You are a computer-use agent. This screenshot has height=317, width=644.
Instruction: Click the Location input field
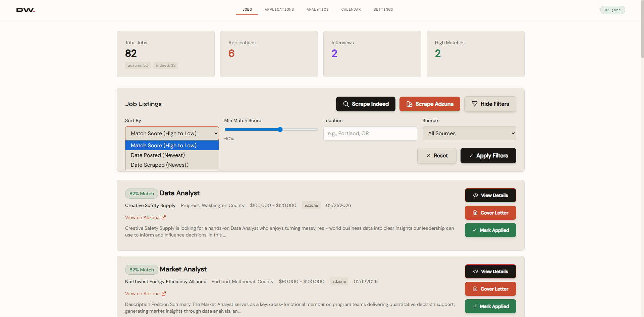coord(370,133)
